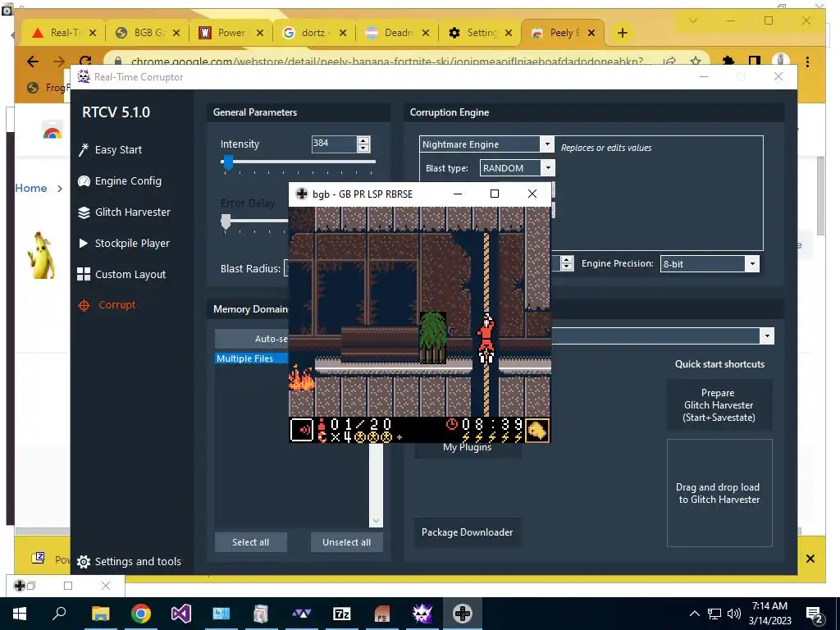Switch to the Settings Chrome tab
The image size is (840, 630).
[480, 33]
